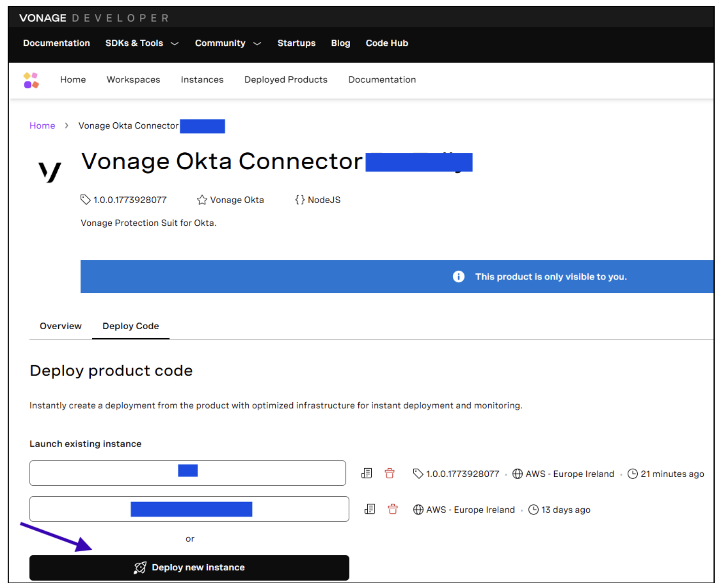Viewport: 718px width, 588px height.
Task: Open Startups in the top navigation
Action: point(297,43)
